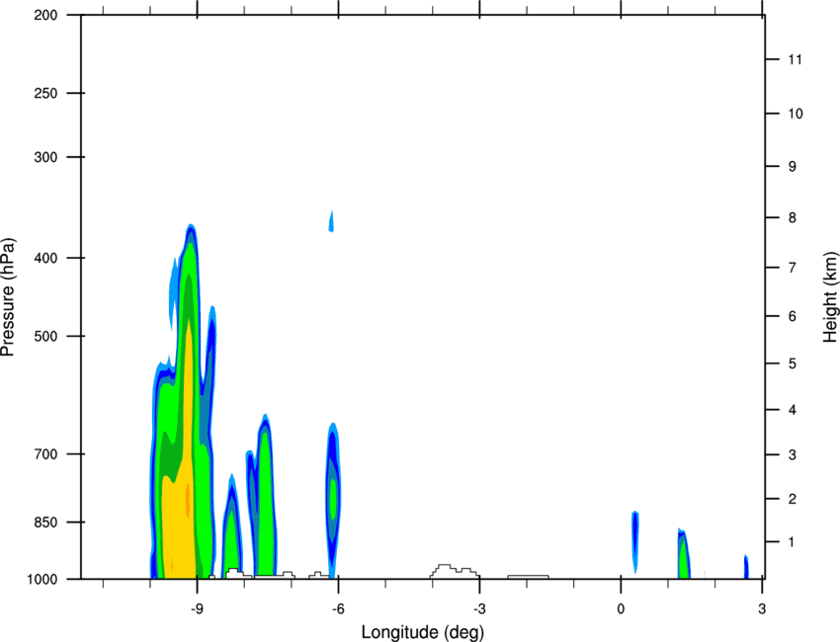Click the 1000 pressure tick label
Image resolution: width=840 pixels, height=642 pixels.
pos(42,579)
